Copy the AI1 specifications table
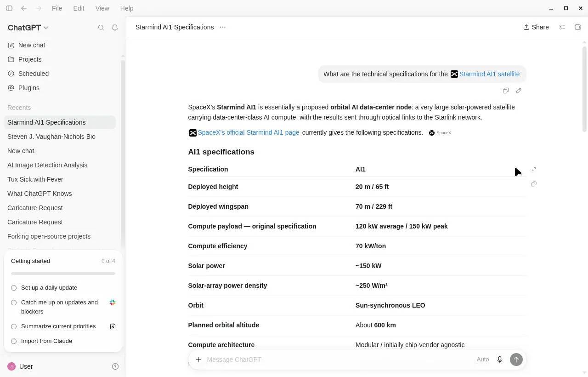 point(534,184)
